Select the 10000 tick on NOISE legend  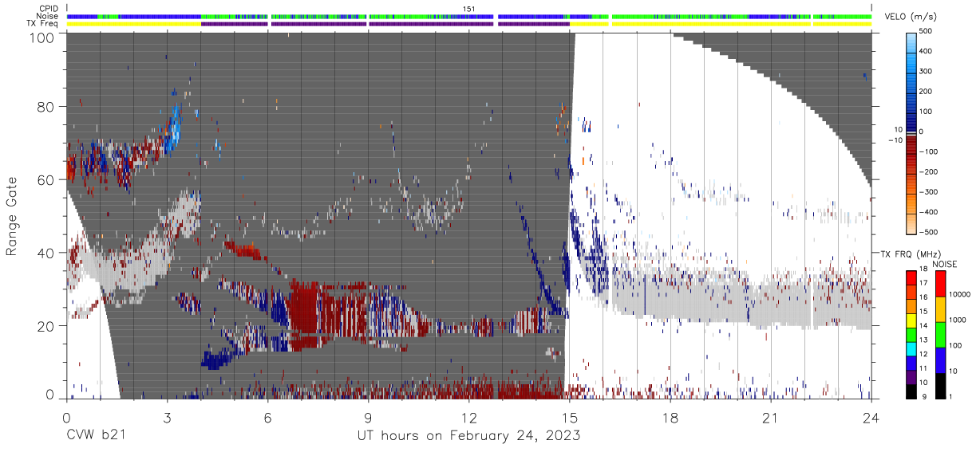960,294
